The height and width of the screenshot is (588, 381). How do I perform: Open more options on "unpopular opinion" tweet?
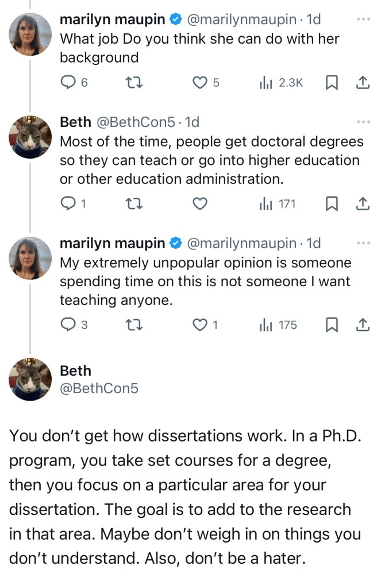[363, 243]
